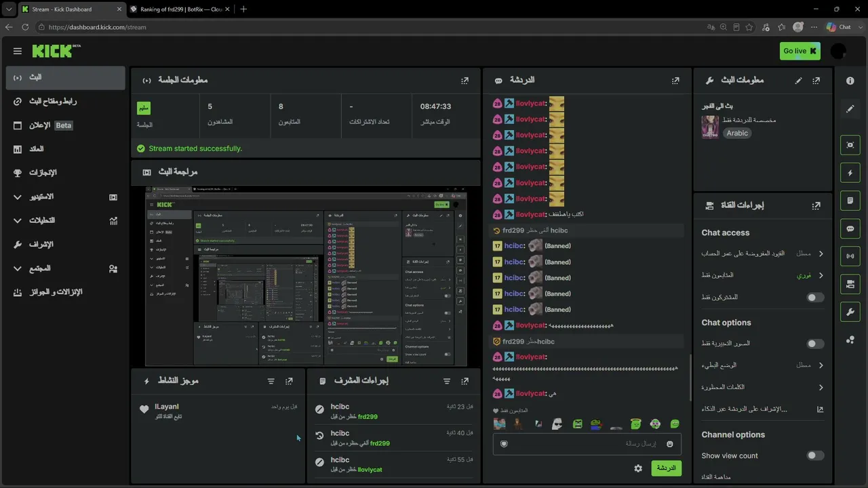Open browser tab search dropdown
Viewport: 868px width, 488px height.
click(x=8, y=9)
